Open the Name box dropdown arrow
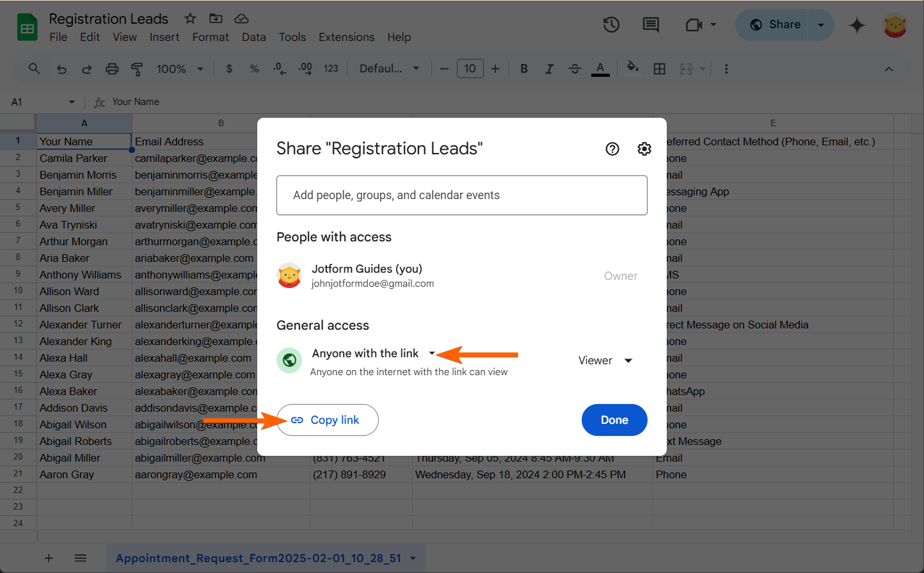Viewport: 924px width, 573px height. [x=72, y=102]
